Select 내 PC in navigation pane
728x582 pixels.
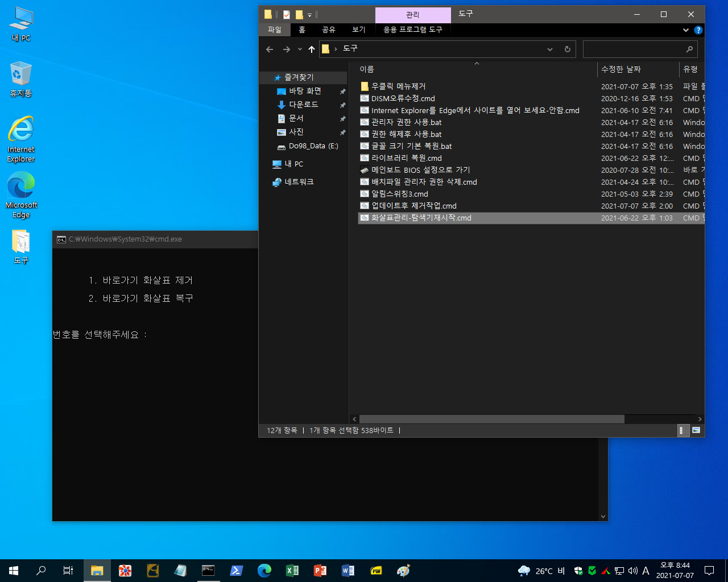(294, 164)
